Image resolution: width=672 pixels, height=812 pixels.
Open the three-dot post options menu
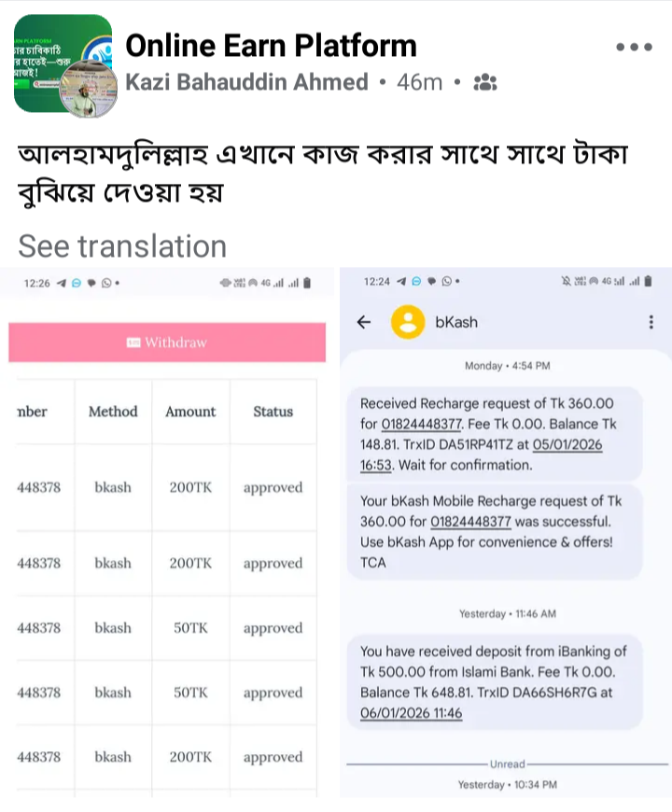pyautogui.click(x=634, y=47)
